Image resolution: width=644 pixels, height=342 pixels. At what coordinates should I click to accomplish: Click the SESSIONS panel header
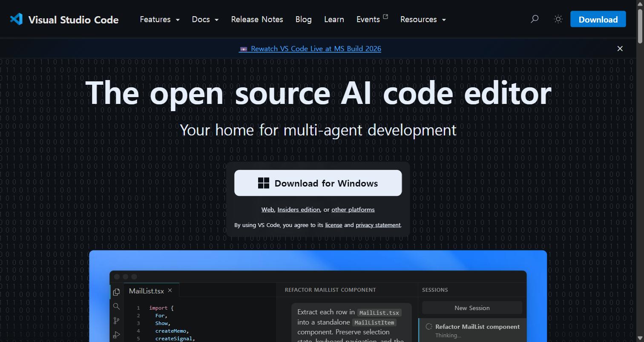(x=435, y=290)
